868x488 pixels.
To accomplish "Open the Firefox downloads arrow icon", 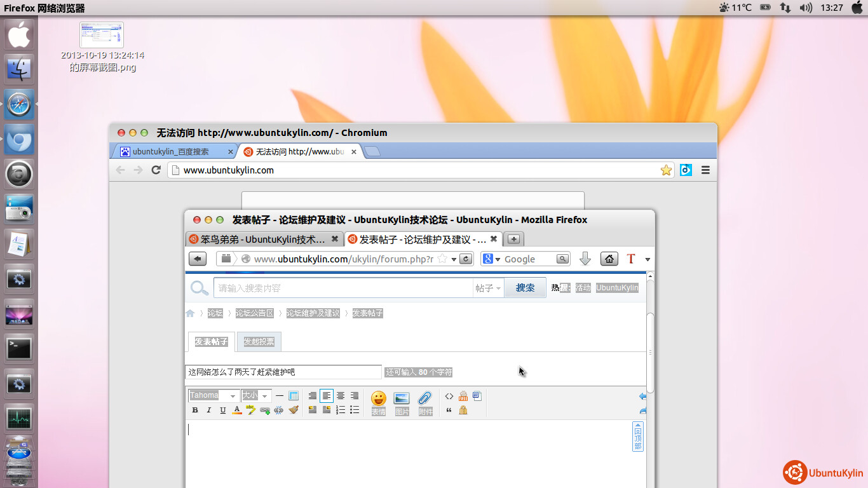I will click(x=585, y=259).
